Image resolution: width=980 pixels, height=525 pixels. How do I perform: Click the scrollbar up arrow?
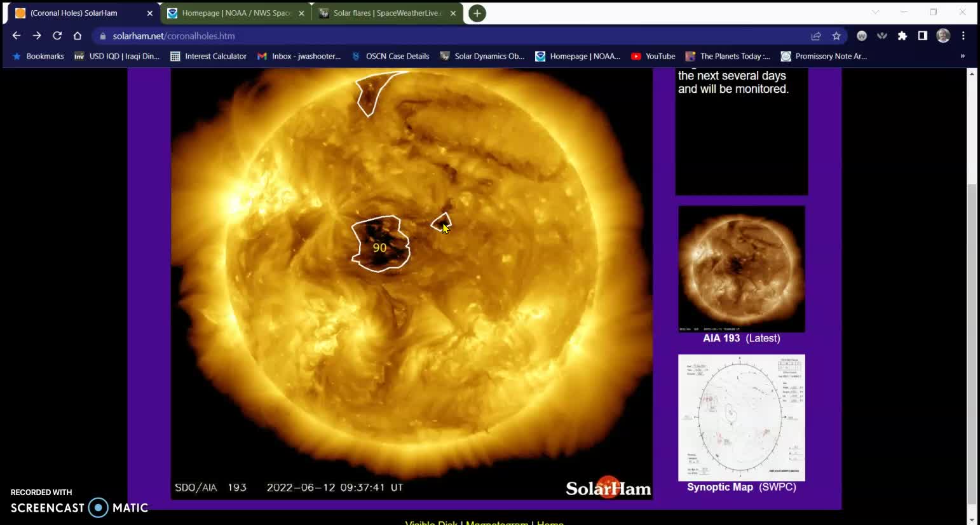971,74
